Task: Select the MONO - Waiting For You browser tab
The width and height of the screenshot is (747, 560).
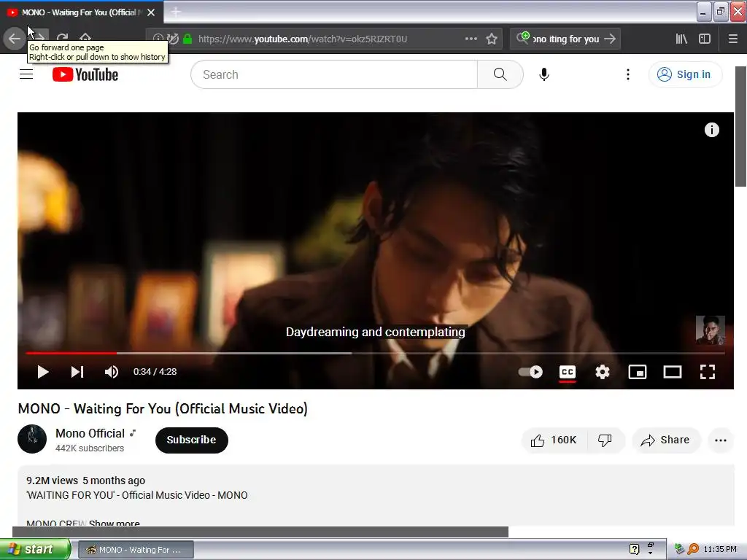Action: [x=82, y=12]
